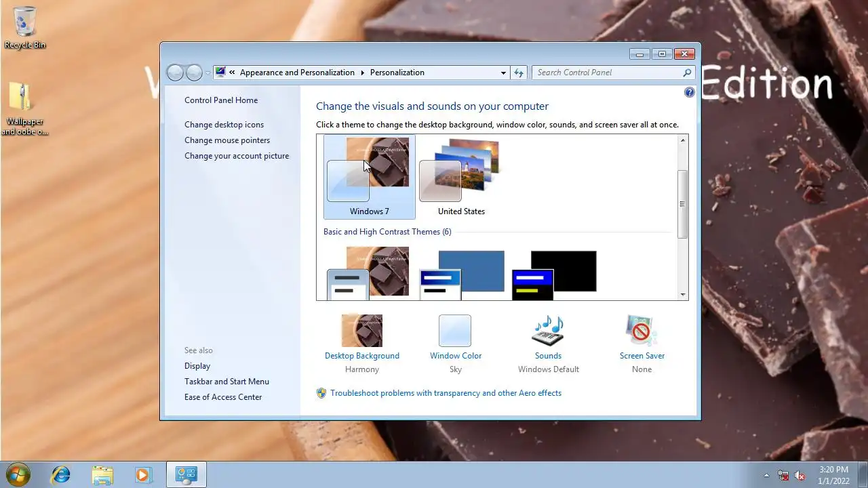Image resolution: width=868 pixels, height=488 pixels.
Task: Select the Wallpaper and oobe zip folder
Action: [24, 109]
